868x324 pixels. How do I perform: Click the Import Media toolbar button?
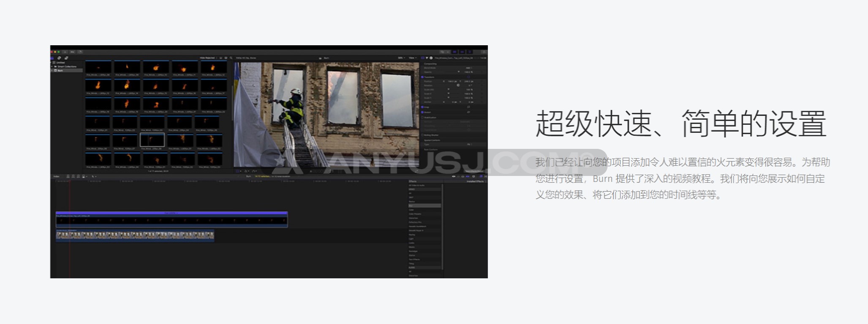pos(65,52)
